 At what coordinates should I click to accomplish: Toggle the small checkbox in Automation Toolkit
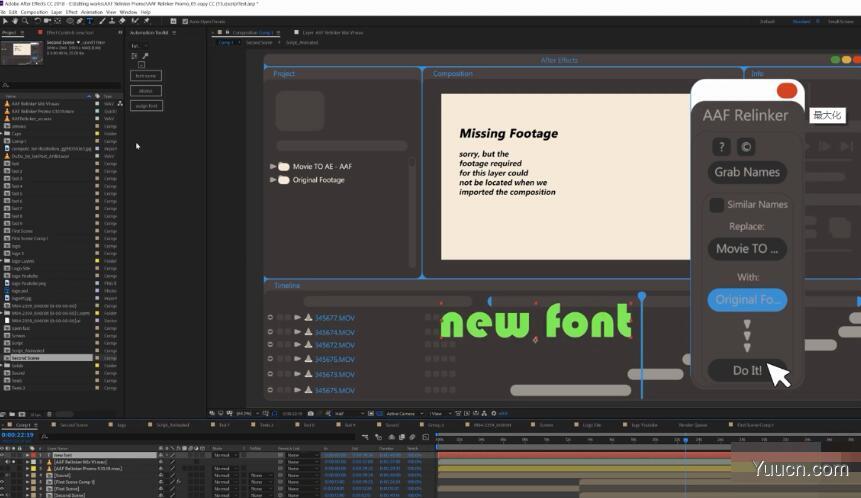tap(141, 65)
